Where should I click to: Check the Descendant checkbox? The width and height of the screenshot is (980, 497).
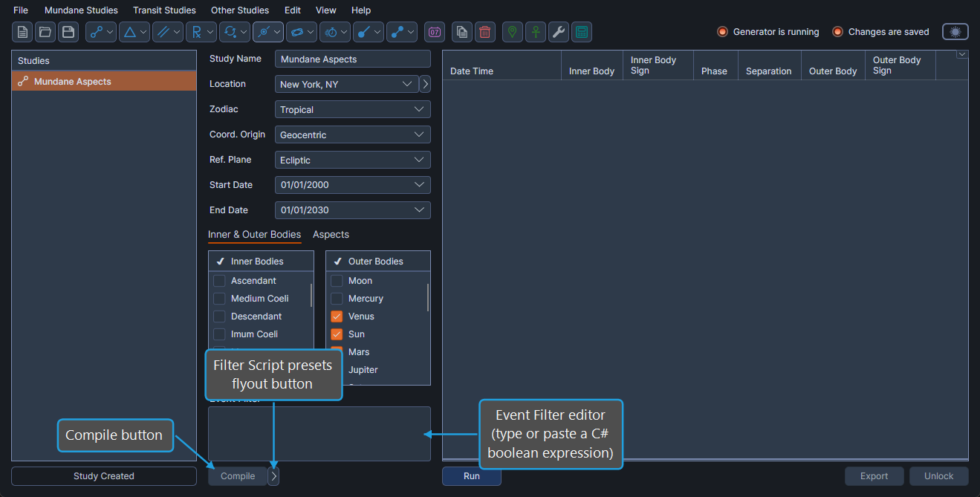pyautogui.click(x=219, y=316)
